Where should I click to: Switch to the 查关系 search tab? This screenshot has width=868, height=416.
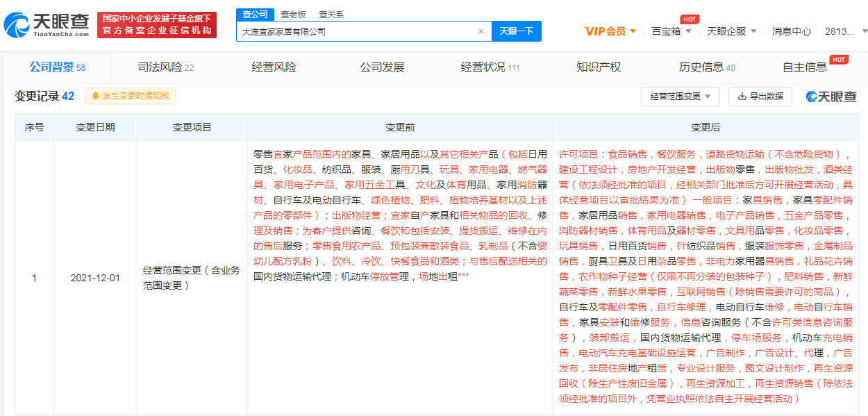pos(331,14)
